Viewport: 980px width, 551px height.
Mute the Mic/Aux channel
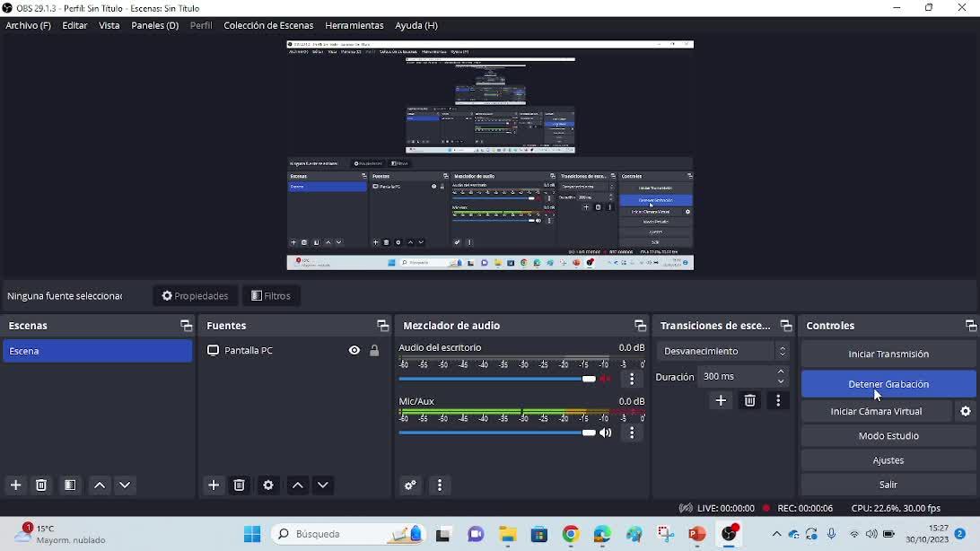click(x=606, y=433)
